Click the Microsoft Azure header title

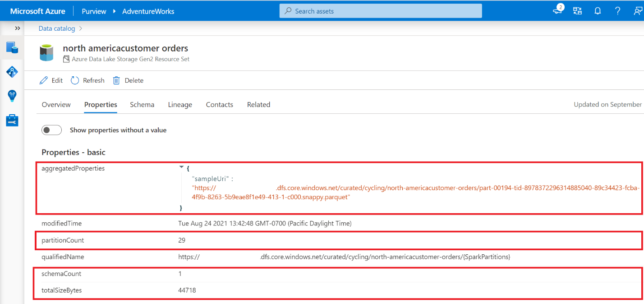pos(37,11)
